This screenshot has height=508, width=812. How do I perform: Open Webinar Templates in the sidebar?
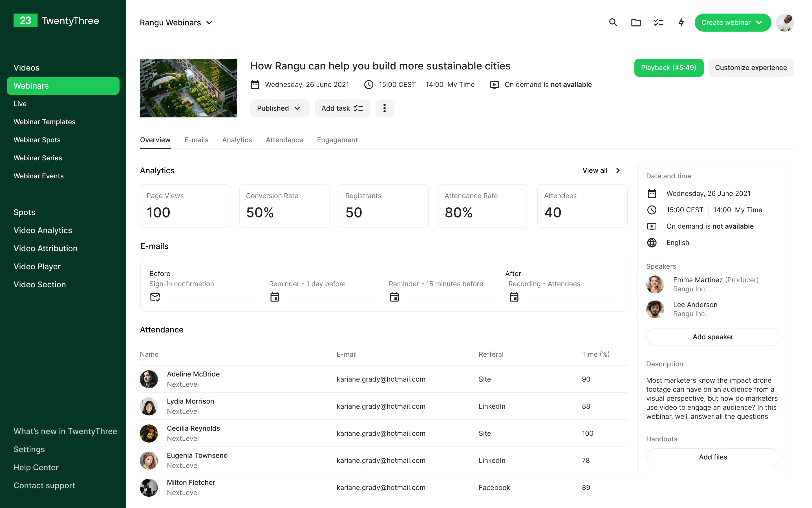pyautogui.click(x=45, y=122)
